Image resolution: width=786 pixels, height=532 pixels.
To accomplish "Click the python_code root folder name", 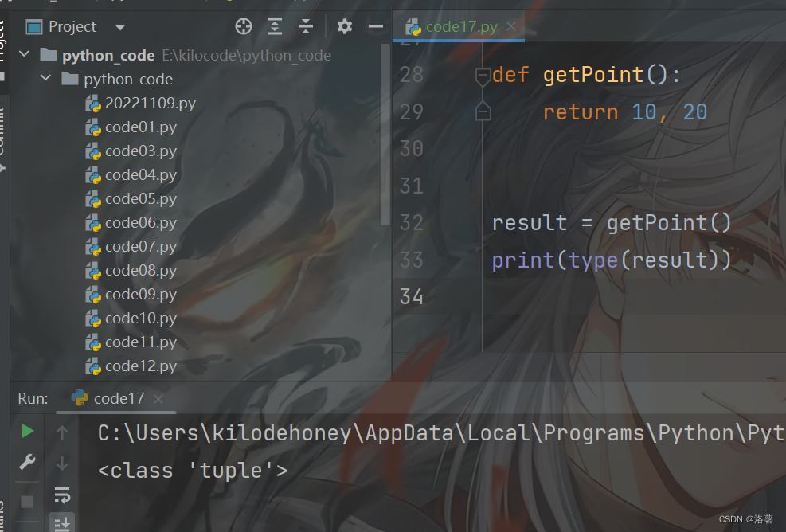I will (x=108, y=55).
